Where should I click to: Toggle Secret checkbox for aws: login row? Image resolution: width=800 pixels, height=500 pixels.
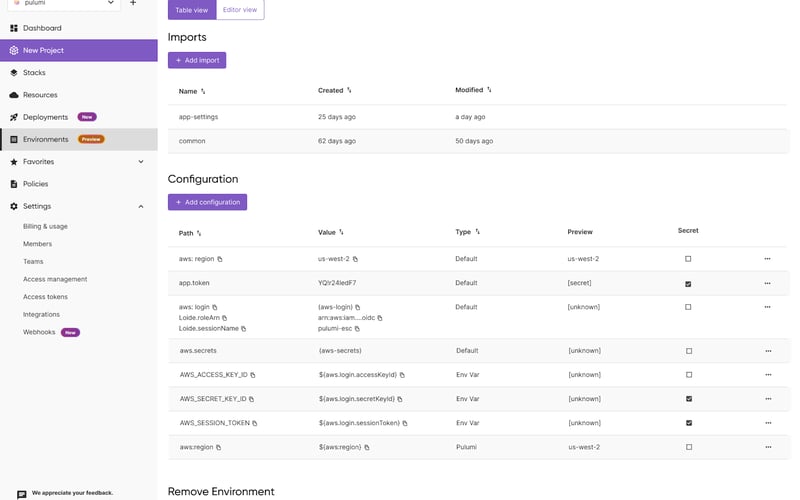[x=688, y=307]
